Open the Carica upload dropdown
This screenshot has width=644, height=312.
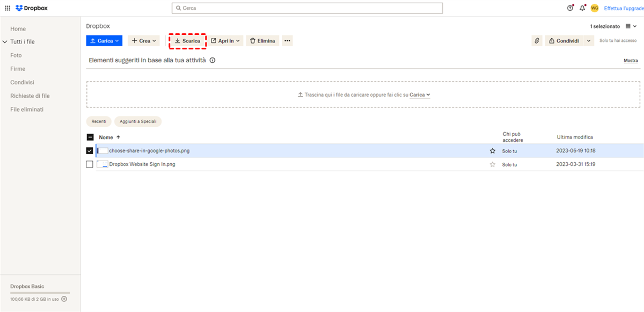pos(104,41)
